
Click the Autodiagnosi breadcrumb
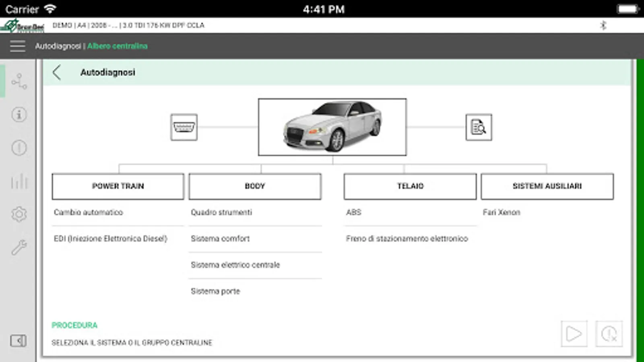click(x=58, y=46)
